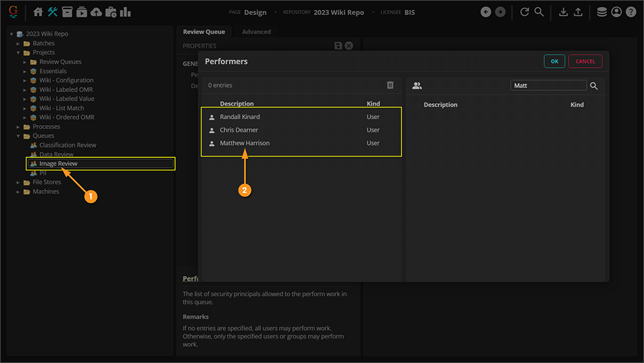The width and height of the screenshot is (644, 363).
Task: Confirm Performers dialog with OK
Action: 554,61
